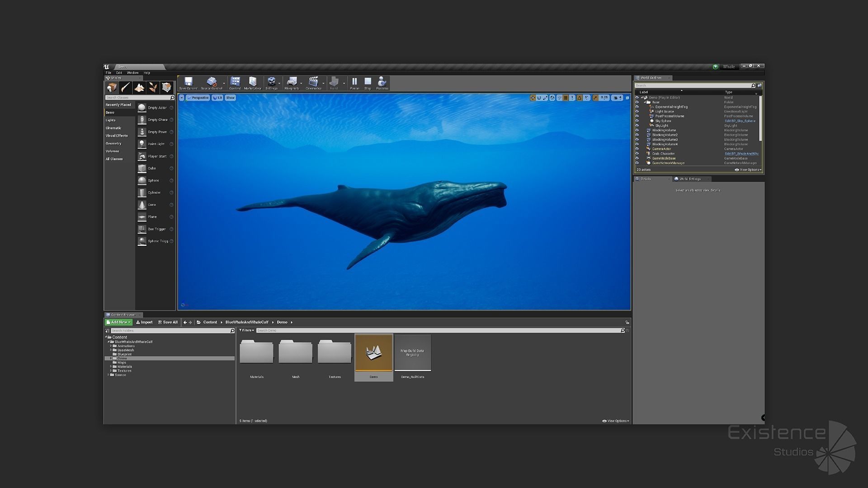The width and height of the screenshot is (868, 488).
Task: Go forward in Content Browser history
Action: coord(190,322)
